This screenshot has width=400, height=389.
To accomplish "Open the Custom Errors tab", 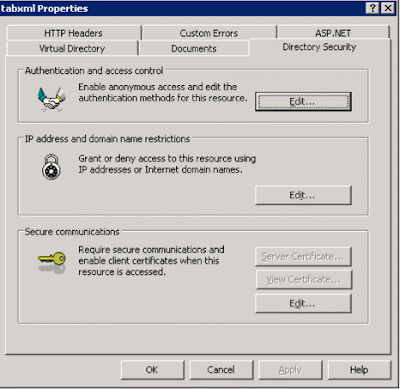I will [209, 33].
